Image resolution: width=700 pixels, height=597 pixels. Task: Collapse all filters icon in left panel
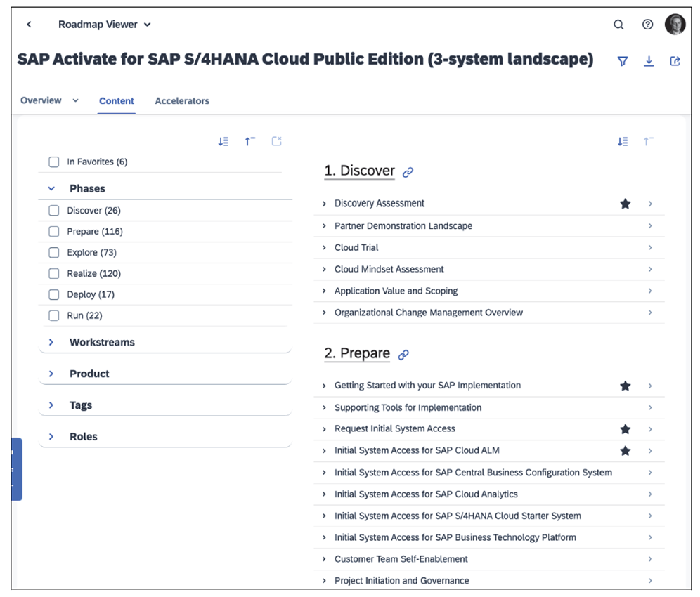click(250, 141)
